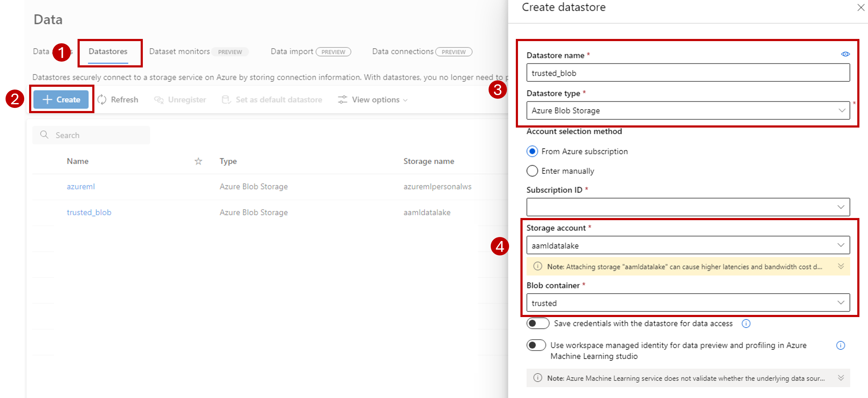
Task: Click the Datastores tab
Action: click(108, 52)
